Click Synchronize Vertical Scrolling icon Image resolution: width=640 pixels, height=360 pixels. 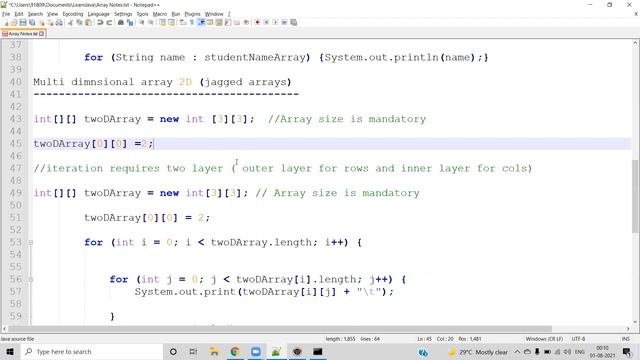pos(162,22)
